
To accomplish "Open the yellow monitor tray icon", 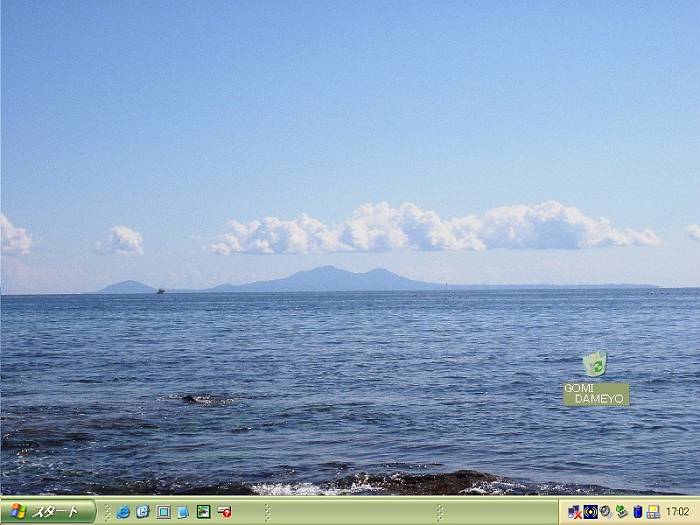I will click(x=653, y=512).
